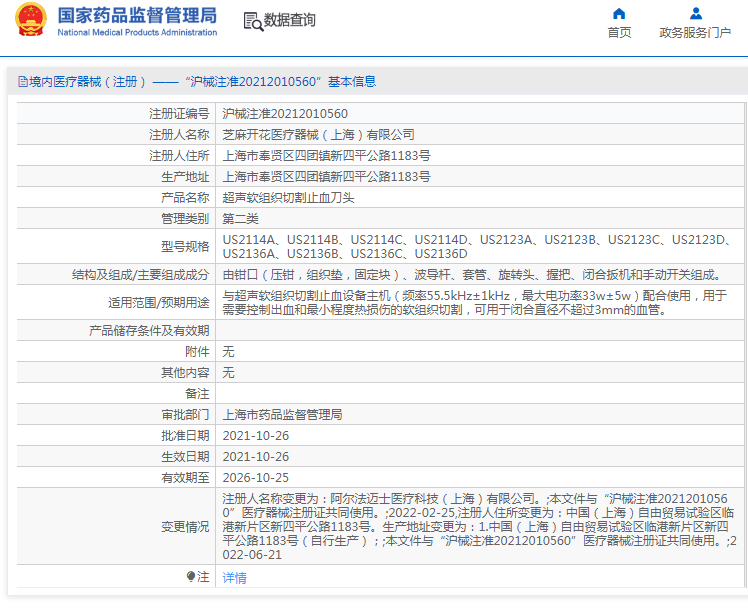Click 结构及组成 composition description
This screenshot has width=748, height=608.
click(473, 275)
